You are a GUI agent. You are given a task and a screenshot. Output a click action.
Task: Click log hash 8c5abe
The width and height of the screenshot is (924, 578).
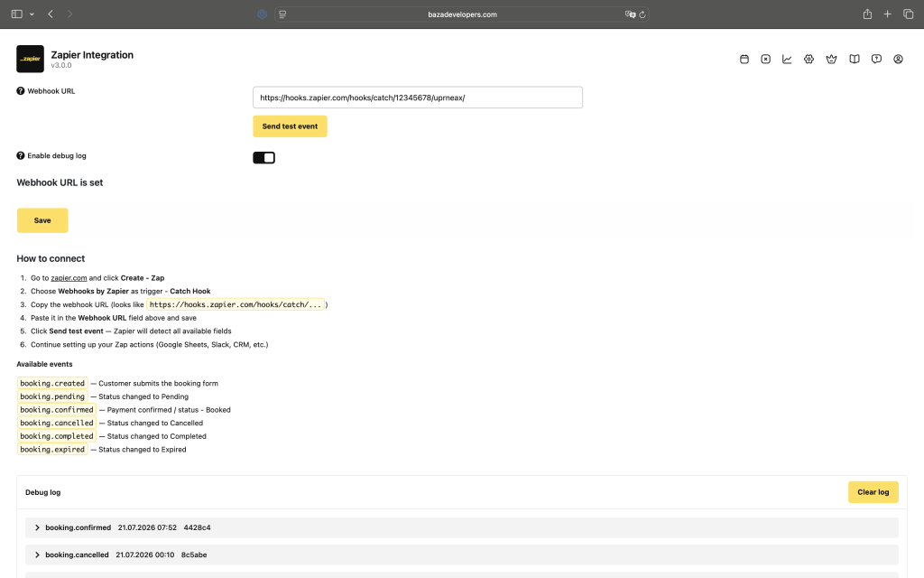click(194, 555)
